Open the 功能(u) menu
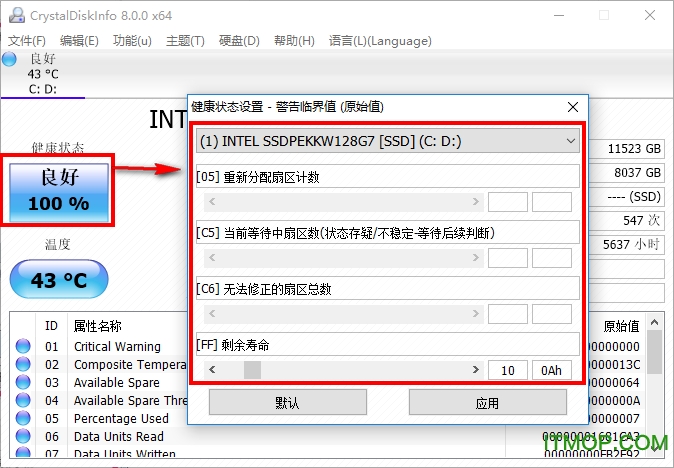 click(132, 41)
